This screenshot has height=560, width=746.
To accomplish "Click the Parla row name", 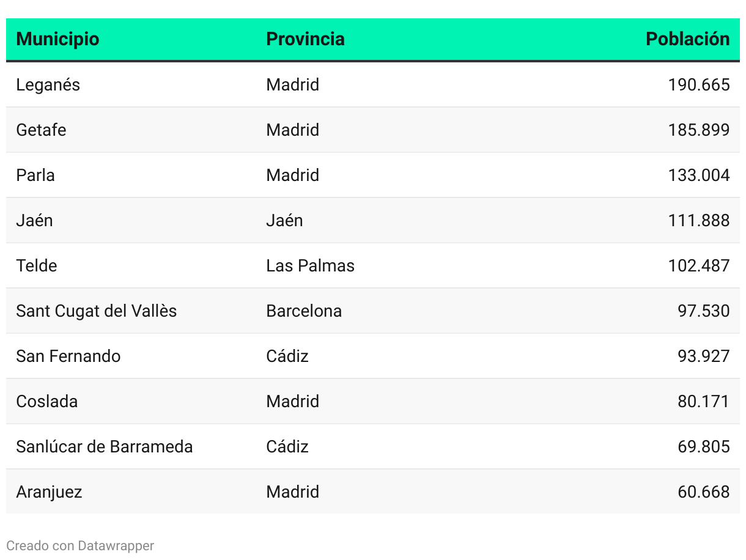I will [35, 175].
